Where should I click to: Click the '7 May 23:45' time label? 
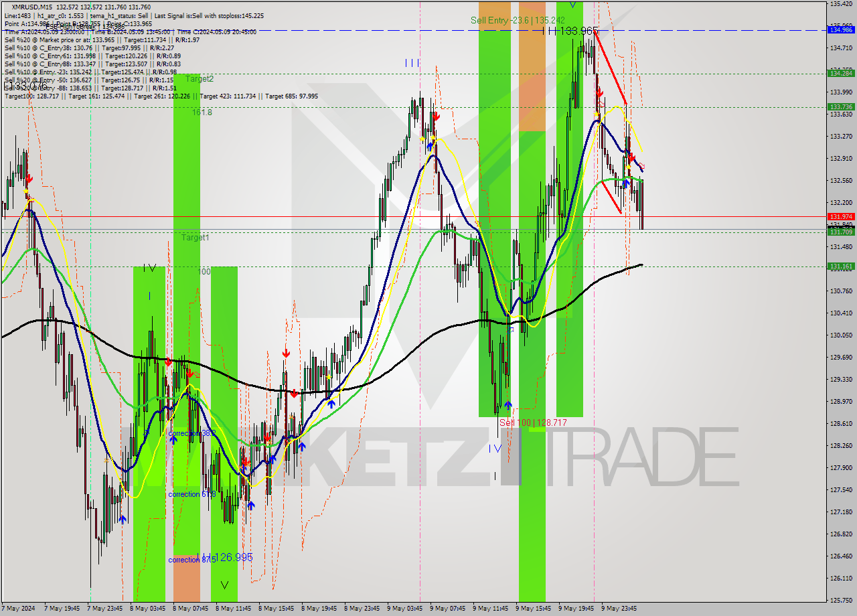[104, 609]
